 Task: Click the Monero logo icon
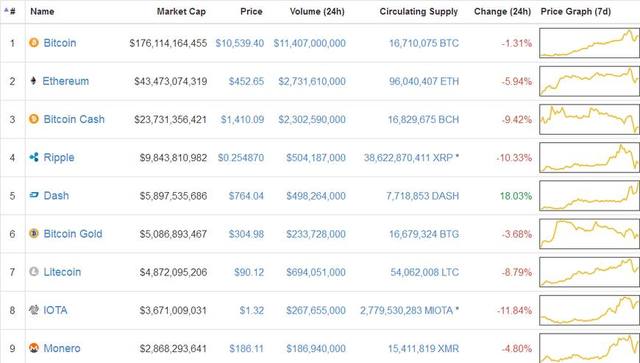[x=34, y=348]
